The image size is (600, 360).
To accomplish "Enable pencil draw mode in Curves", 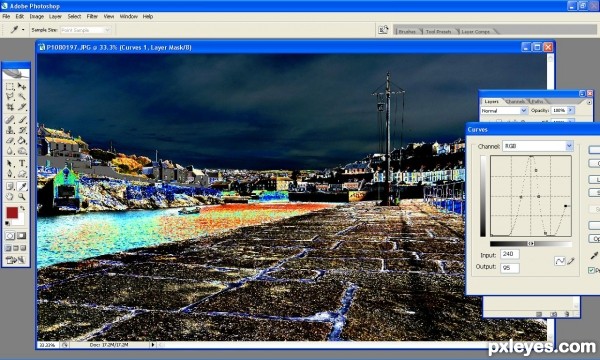I will pyautogui.click(x=571, y=261).
